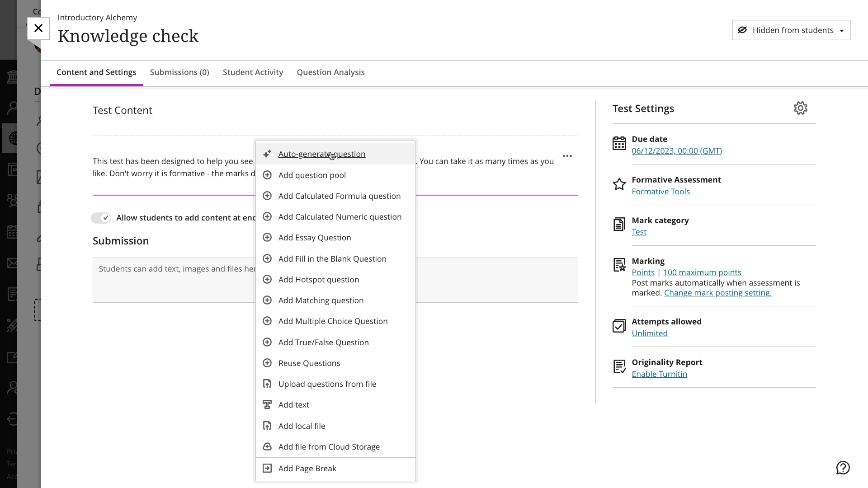Open three-dot menu beside test description
868x488 pixels.
(x=567, y=156)
